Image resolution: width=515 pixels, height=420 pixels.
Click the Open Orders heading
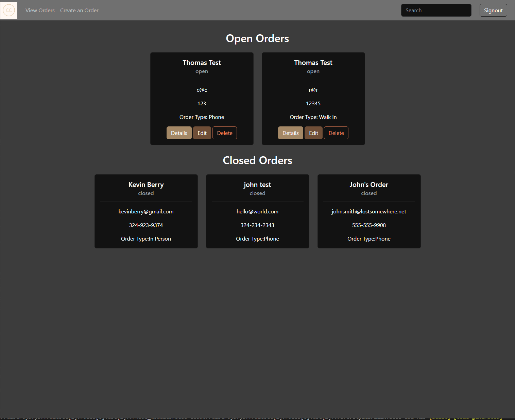coord(257,38)
